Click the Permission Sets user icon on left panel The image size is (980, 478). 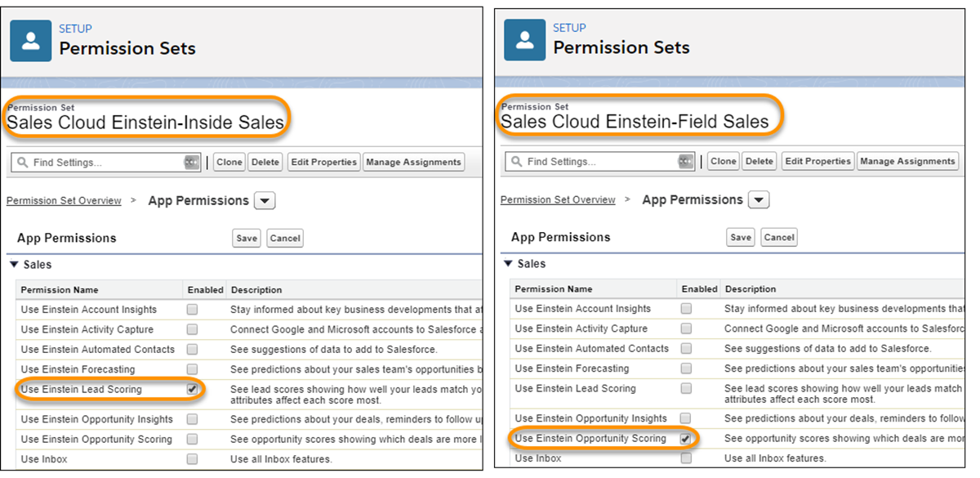pyautogui.click(x=31, y=40)
